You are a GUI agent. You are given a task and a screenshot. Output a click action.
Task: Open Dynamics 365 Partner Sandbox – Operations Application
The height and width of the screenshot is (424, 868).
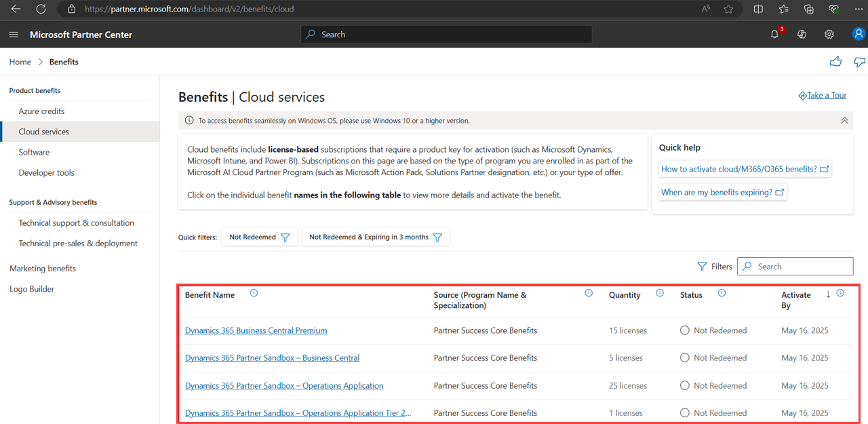pos(284,385)
